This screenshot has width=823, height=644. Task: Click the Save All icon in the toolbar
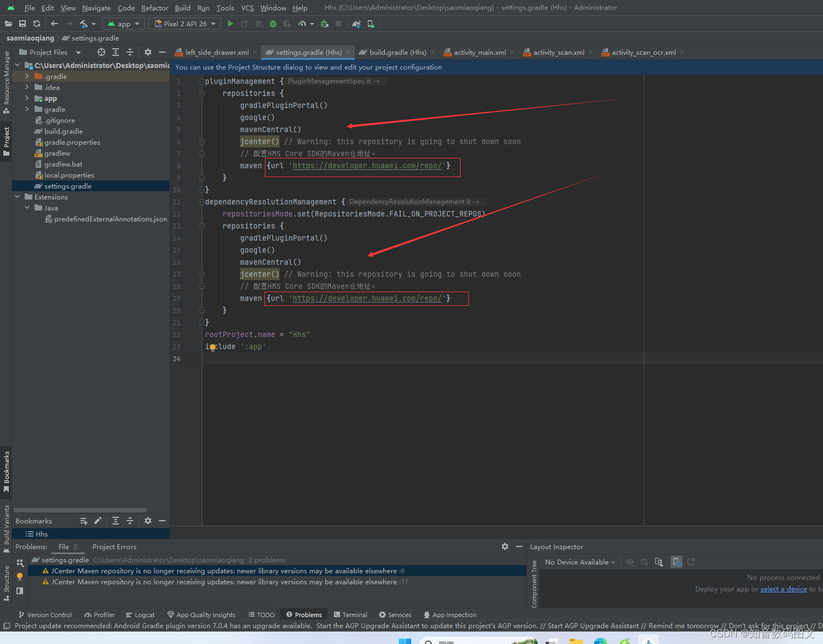[x=22, y=24]
